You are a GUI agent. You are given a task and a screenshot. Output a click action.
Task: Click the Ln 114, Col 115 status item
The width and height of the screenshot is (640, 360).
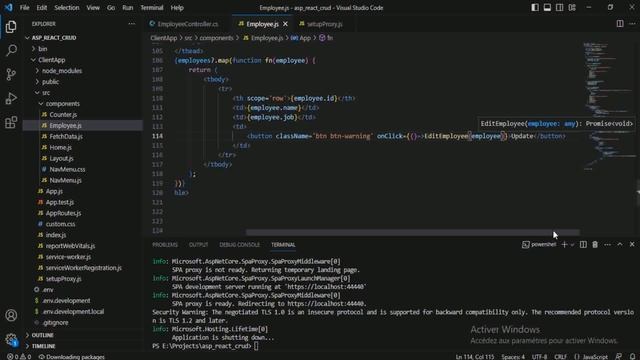(x=475, y=357)
